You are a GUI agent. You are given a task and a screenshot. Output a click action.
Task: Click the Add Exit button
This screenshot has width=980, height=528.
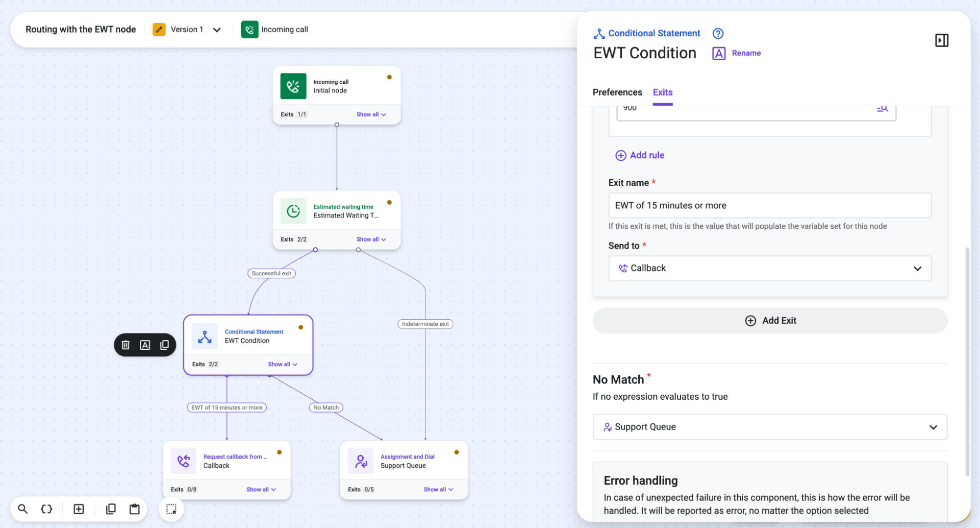tap(770, 320)
